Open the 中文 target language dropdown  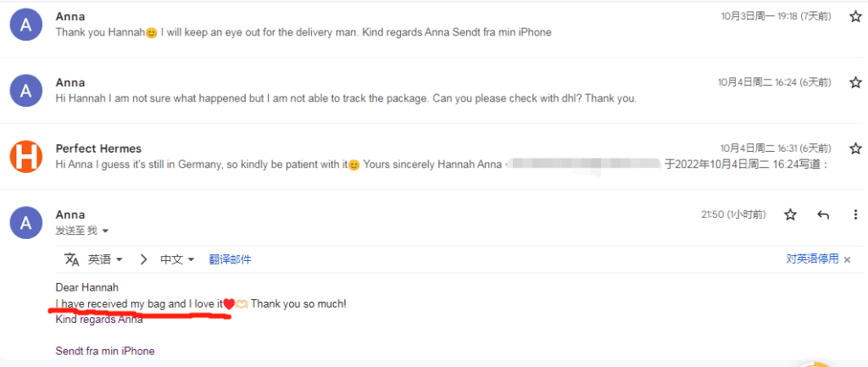(178, 259)
